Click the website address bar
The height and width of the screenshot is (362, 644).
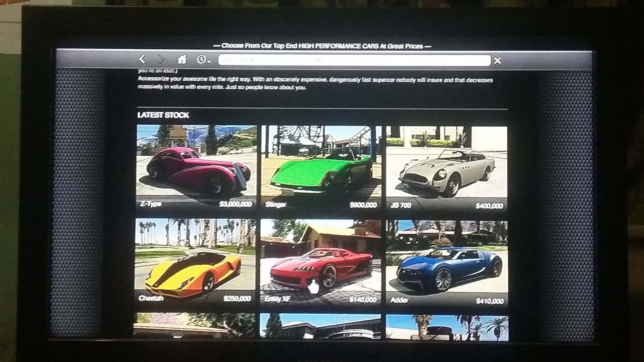pos(354,60)
